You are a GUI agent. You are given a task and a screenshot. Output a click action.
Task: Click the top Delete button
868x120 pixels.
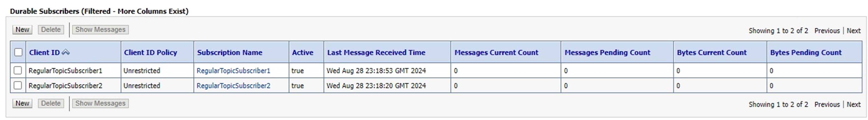click(x=51, y=30)
